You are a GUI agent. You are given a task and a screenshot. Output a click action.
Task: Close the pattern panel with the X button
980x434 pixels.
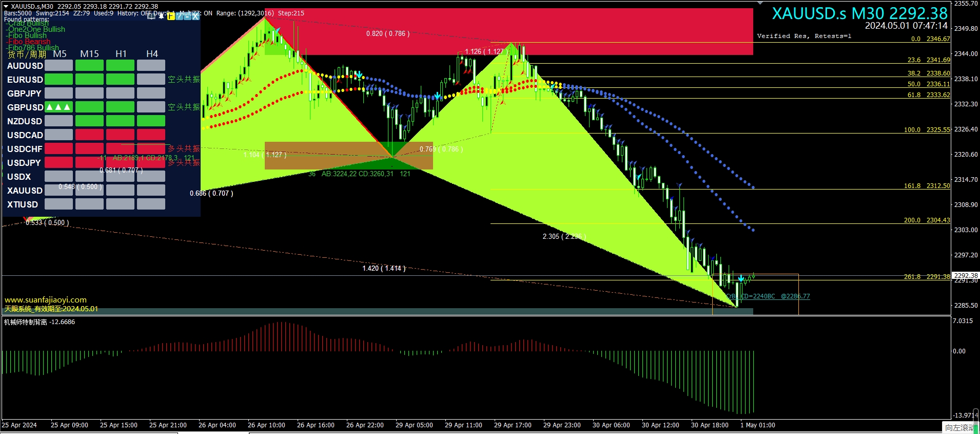click(195, 16)
